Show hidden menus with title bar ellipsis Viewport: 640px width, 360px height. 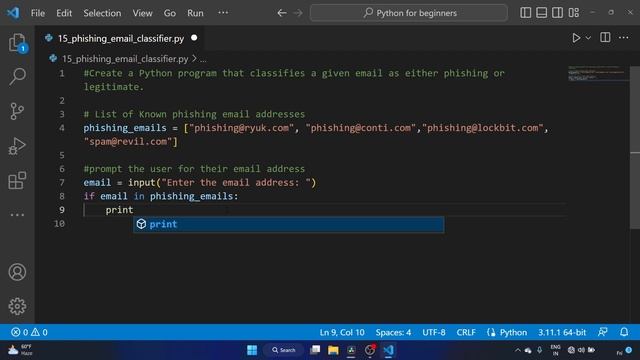tap(223, 13)
